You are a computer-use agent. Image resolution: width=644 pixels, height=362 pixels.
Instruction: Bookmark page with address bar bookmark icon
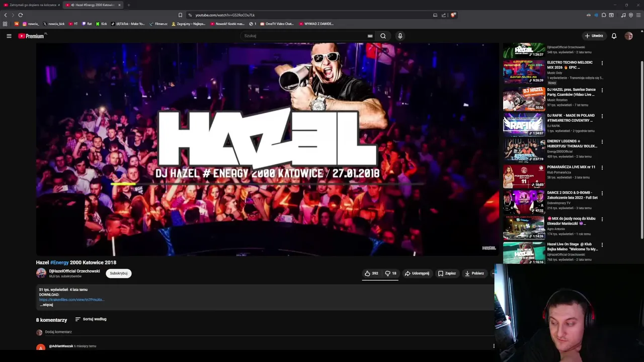pos(180,15)
